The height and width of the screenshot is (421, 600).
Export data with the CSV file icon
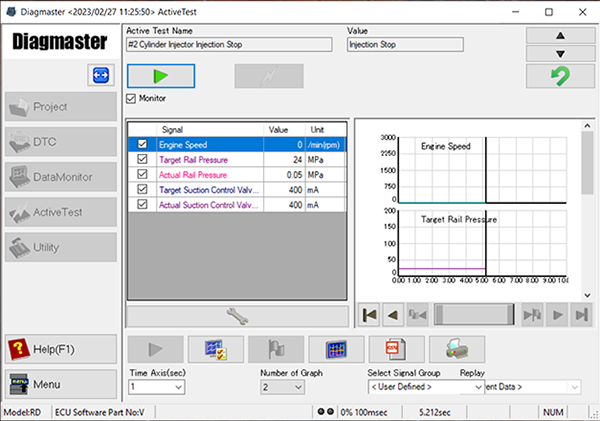(396, 349)
